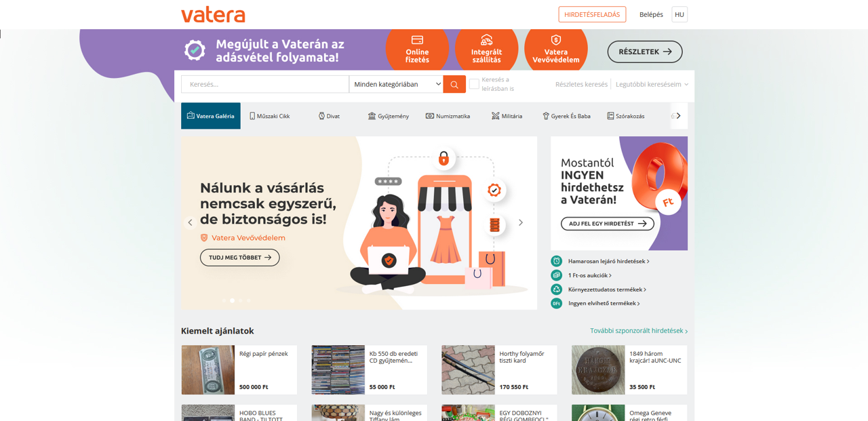Click the Online fizetés card icon
This screenshot has width=868, height=421.
(x=417, y=40)
